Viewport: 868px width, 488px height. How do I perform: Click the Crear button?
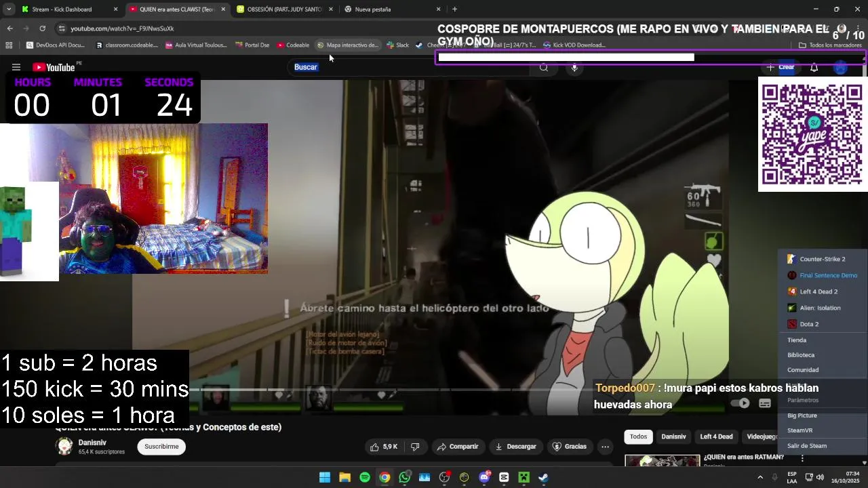[x=781, y=67]
